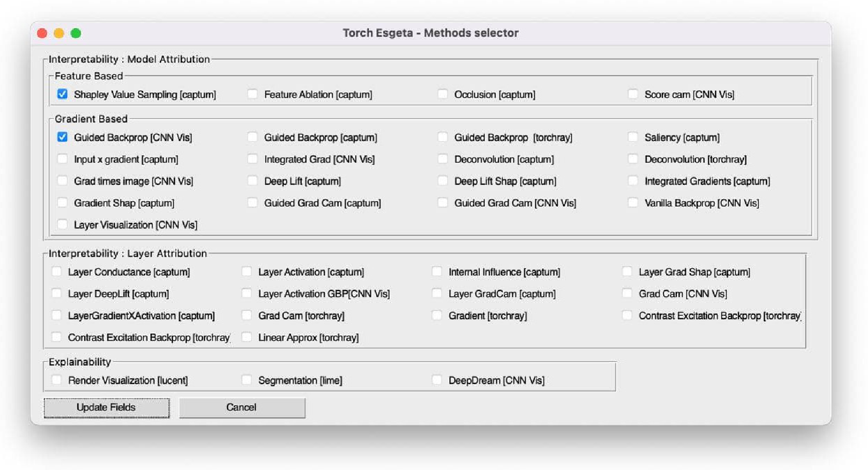
Task: Tick the Occlusion [captum] checkbox
Action: (x=443, y=95)
